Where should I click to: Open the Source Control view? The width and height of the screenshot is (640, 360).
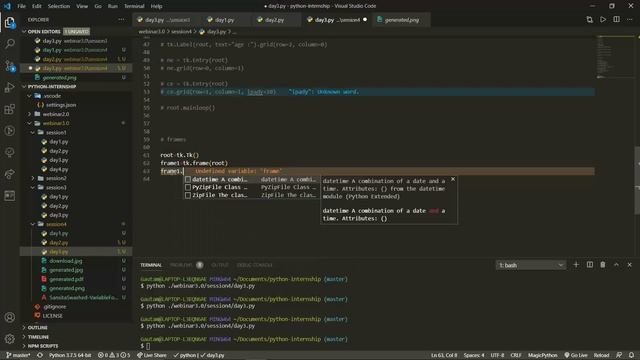(x=10, y=66)
